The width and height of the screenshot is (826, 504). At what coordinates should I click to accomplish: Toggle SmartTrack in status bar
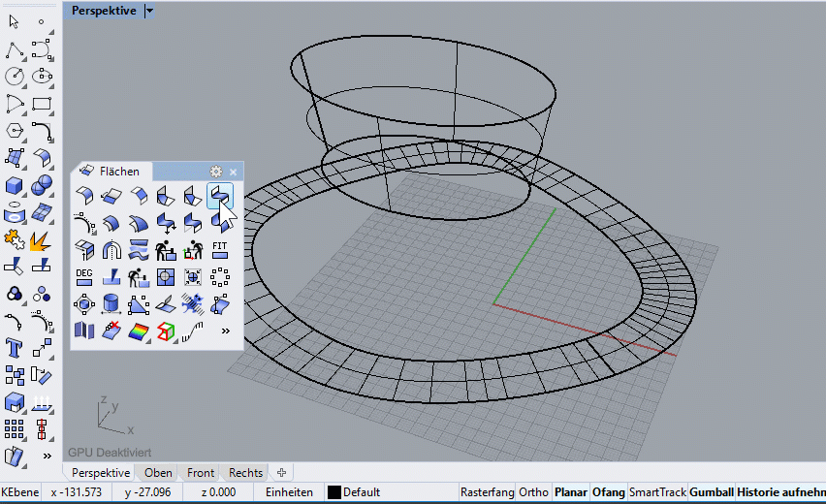(657, 492)
